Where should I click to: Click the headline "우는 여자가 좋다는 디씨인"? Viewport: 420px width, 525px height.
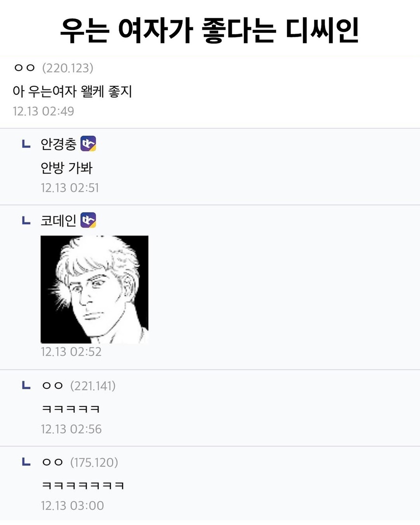tap(210, 30)
